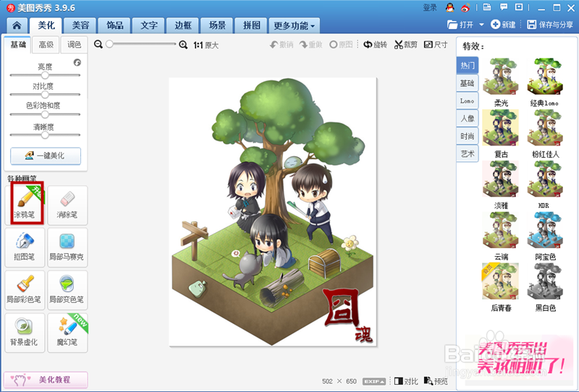Click the 登录 login link
Viewport: 579px width, 392px height.
[430, 7]
